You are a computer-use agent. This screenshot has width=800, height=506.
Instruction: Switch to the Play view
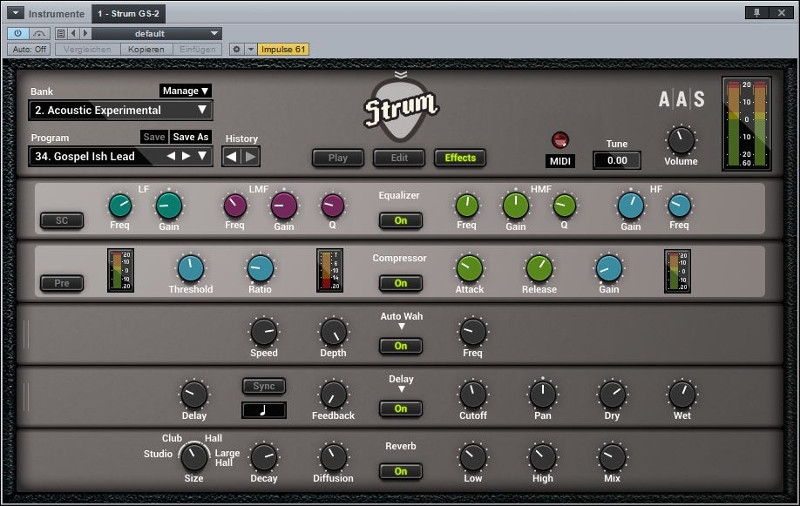pyautogui.click(x=338, y=158)
